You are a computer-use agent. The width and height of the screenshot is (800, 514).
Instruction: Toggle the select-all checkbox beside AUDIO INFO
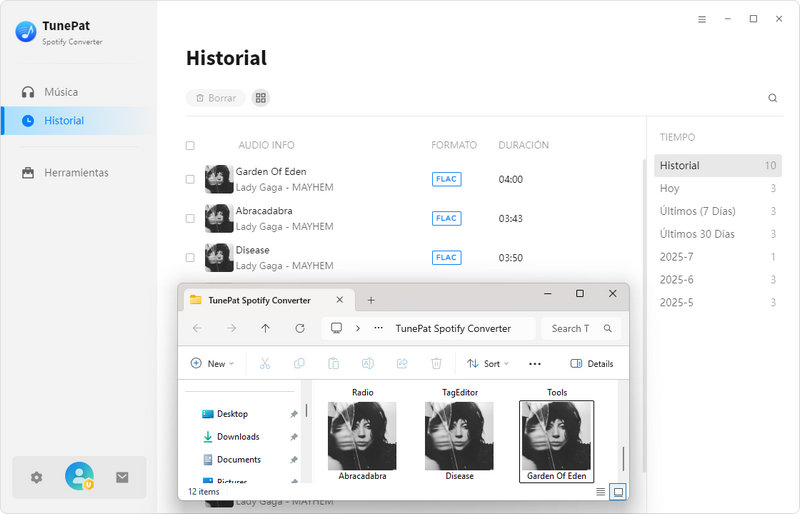click(x=190, y=145)
